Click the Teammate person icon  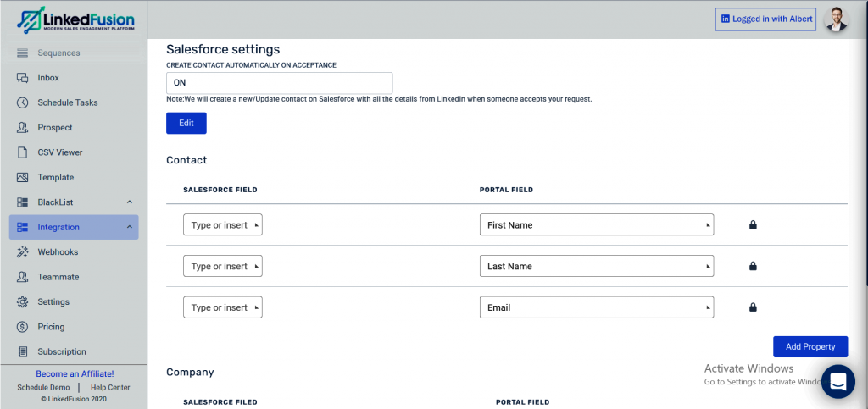[x=22, y=277]
